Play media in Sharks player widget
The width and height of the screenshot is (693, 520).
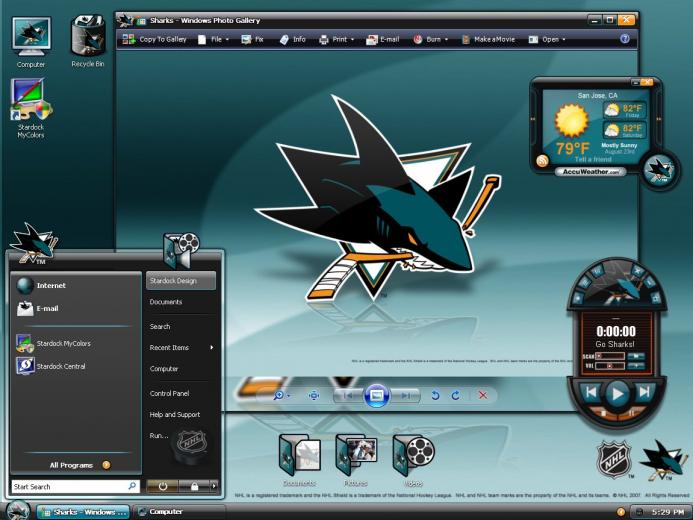pos(617,393)
